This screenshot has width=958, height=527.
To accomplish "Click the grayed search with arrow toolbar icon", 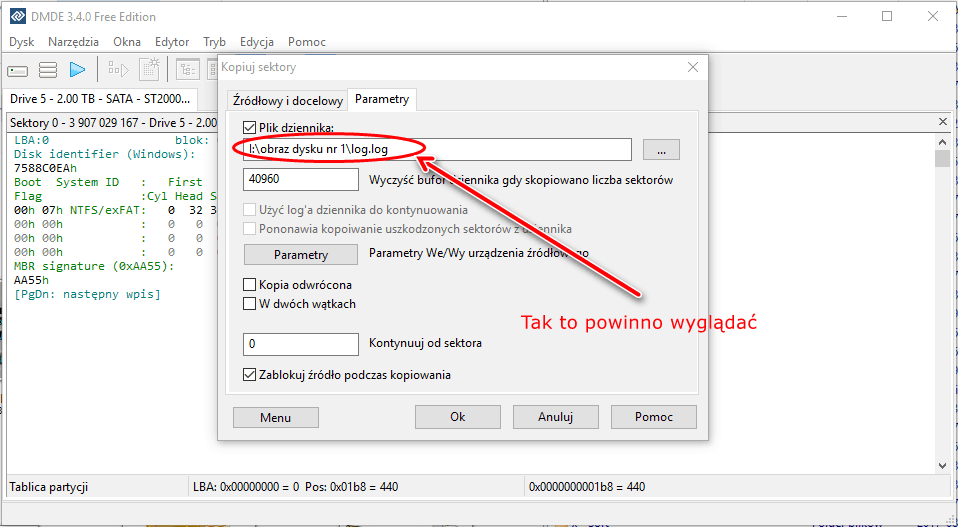I will tap(119, 70).
